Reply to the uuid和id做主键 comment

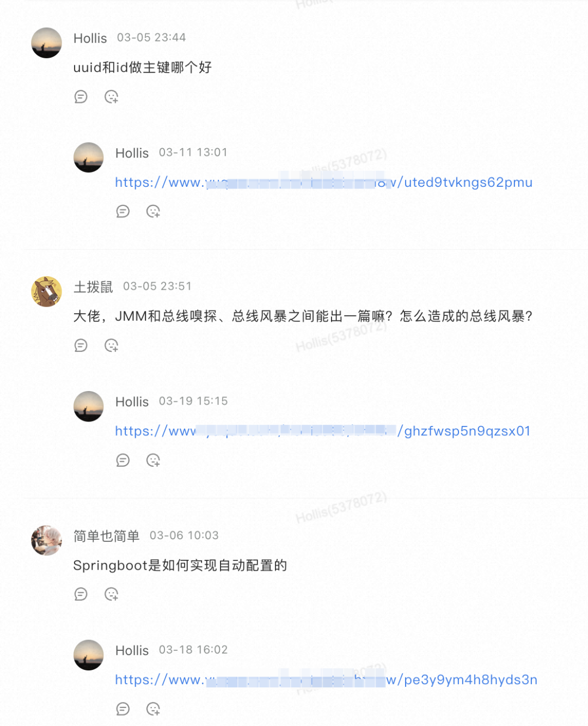[81, 97]
